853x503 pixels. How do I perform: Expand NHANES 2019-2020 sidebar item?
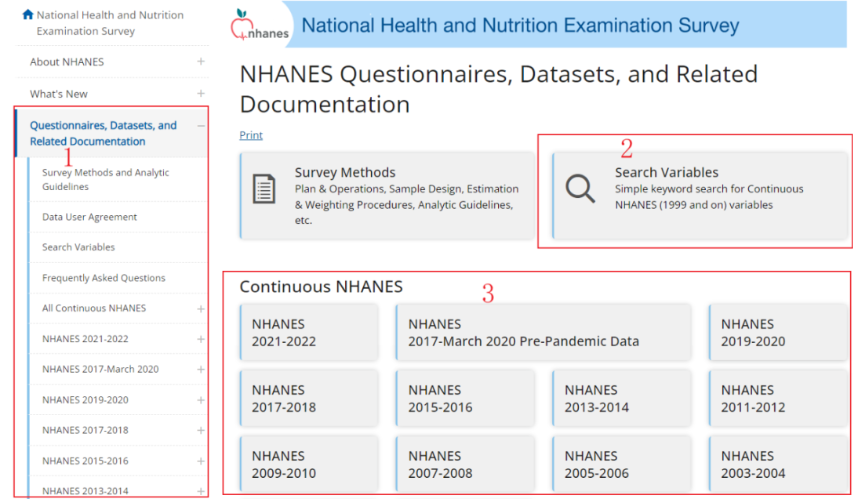pyautogui.click(x=201, y=400)
